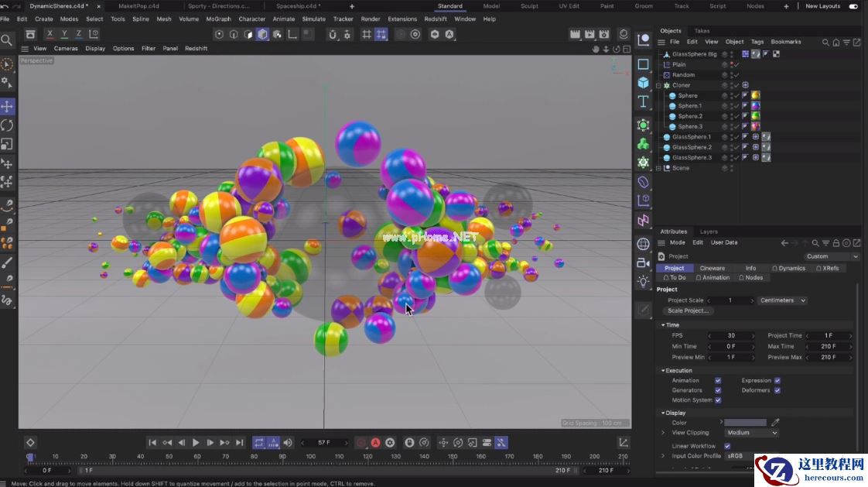868x487 pixels.
Task: Open the Dynamics tab in Attributes
Action: coord(788,268)
